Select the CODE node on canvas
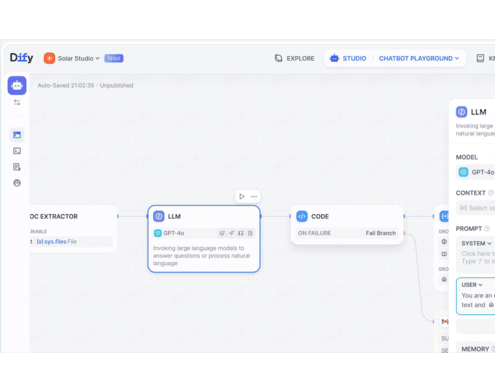The height and width of the screenshot is (392, 495). click(x=347, y=225)
